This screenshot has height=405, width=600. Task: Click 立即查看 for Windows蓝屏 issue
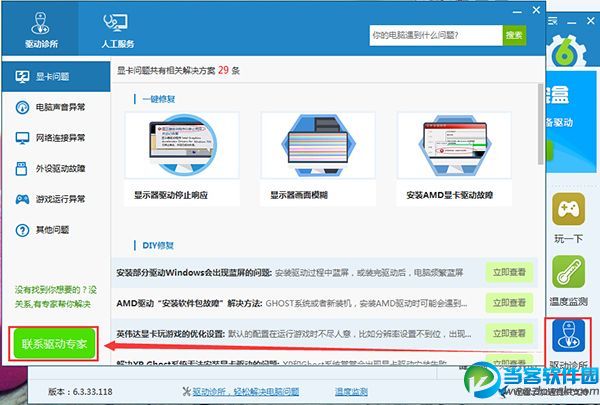(509, 273)
